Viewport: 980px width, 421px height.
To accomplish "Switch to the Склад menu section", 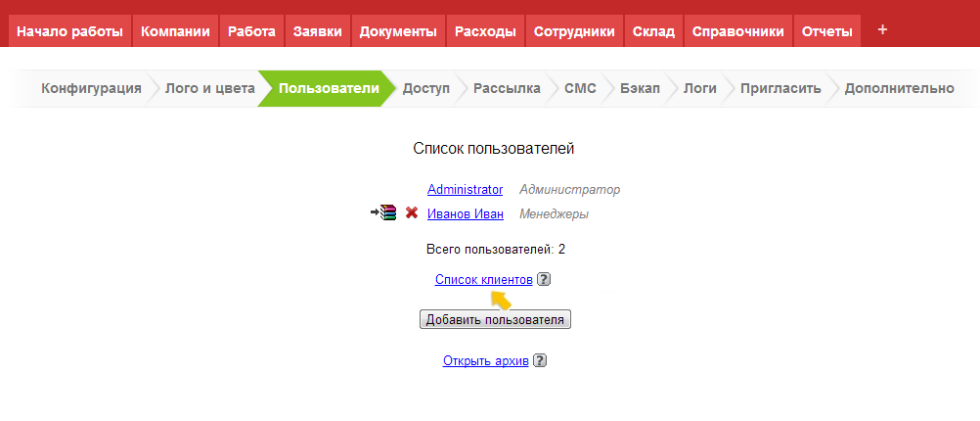I will tap(653, 31).
